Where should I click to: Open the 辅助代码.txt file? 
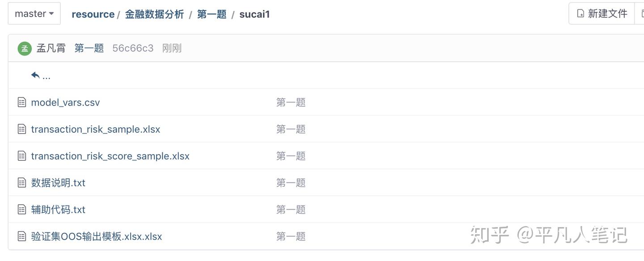tap(58, 210)
